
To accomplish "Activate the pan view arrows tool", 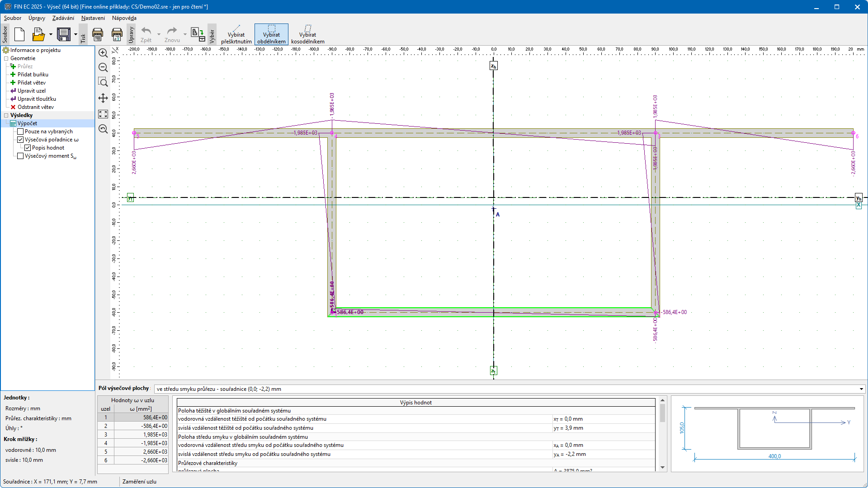I will click(103, 98).
